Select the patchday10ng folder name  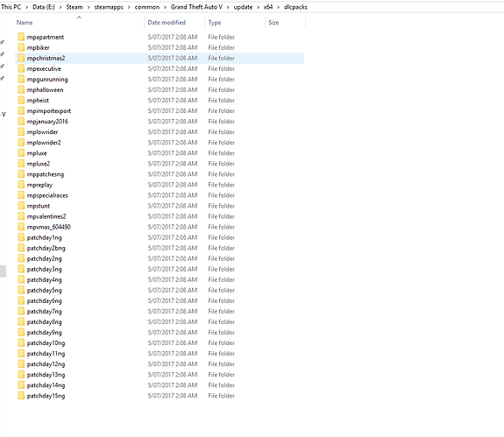click(46, 343)
